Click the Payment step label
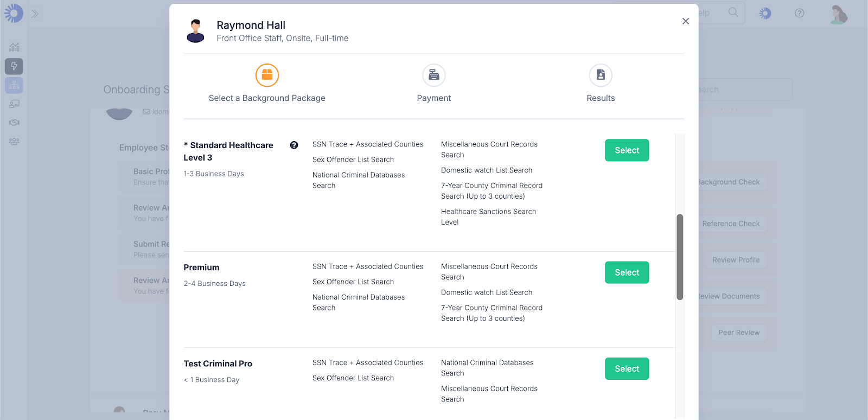This screenshot has height=420, width=868. pyautogui.click(x=434, y=98)
